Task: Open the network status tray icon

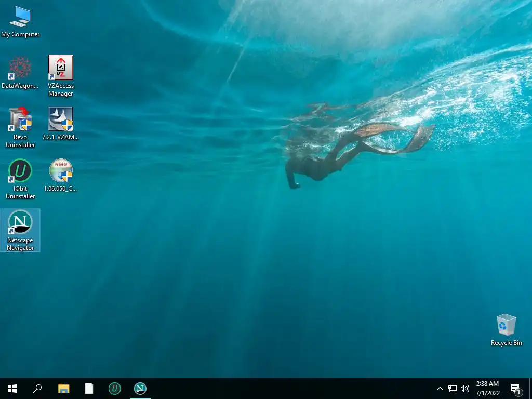Action: tap(453, 389)
